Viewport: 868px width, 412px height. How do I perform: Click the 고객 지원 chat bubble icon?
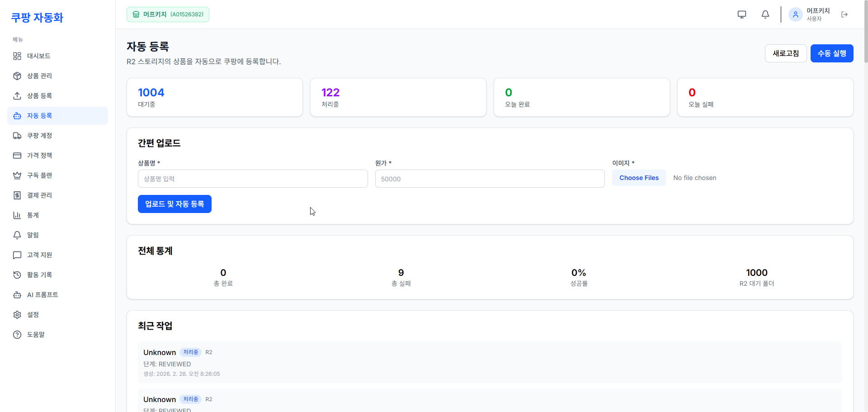click(17, 255)
